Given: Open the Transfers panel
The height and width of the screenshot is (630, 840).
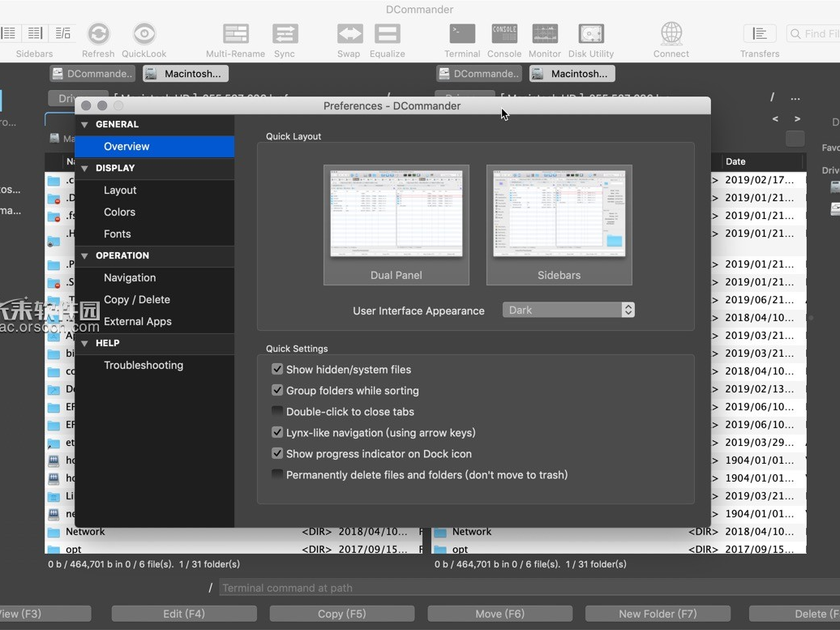Looking at the screenshot, I should pyautogui.click(x=759, y=36).
